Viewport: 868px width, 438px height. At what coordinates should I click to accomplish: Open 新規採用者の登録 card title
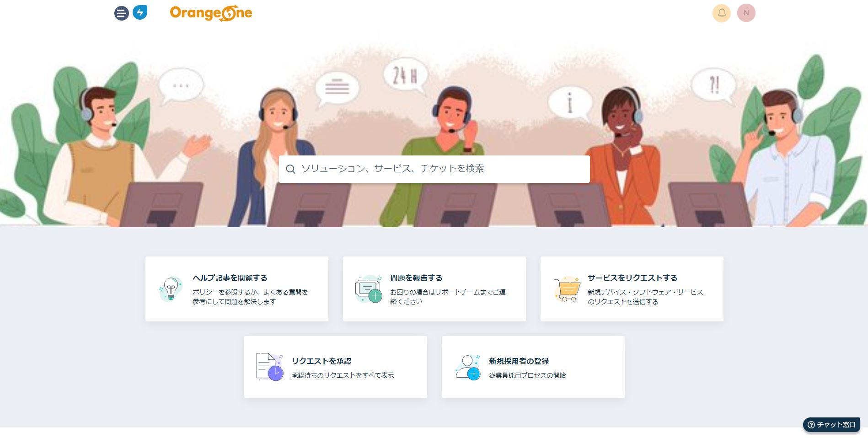point(519,361)
